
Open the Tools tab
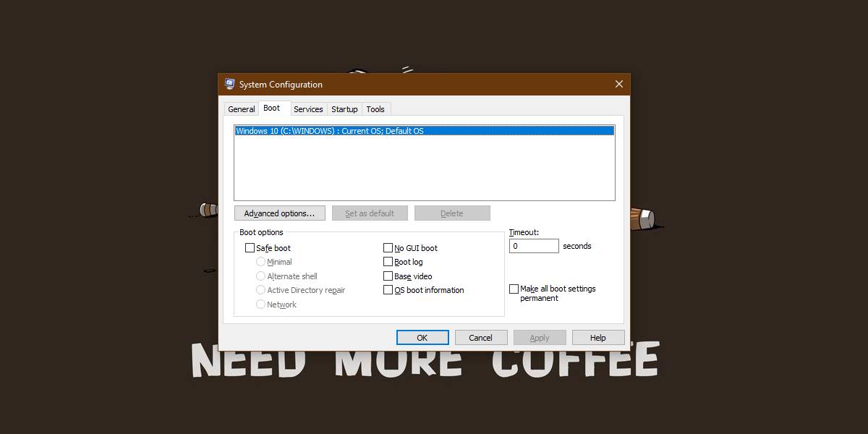[375, 109]
